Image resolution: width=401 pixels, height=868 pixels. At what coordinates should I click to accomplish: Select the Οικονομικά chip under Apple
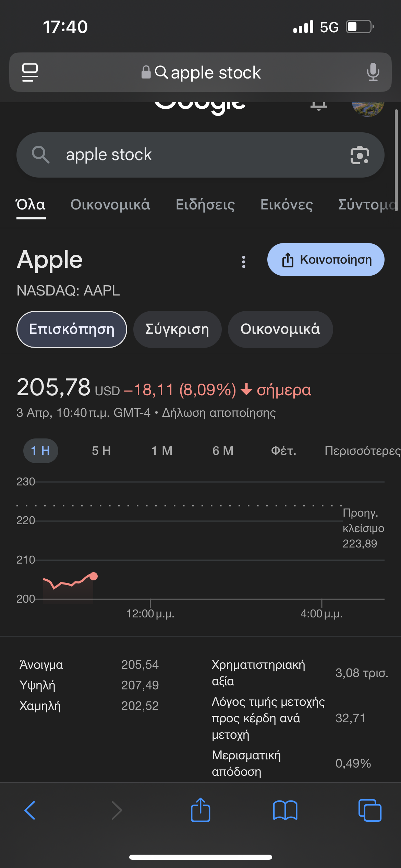[x=280, y=329]
